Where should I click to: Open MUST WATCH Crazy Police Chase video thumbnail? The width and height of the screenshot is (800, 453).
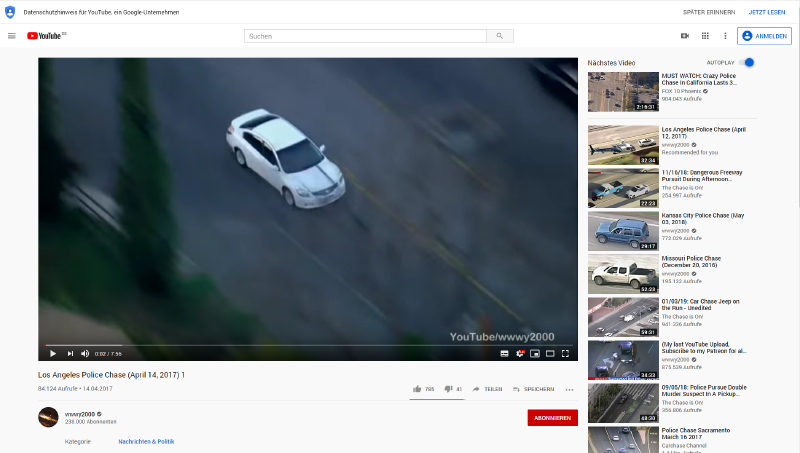pos(623,92)
